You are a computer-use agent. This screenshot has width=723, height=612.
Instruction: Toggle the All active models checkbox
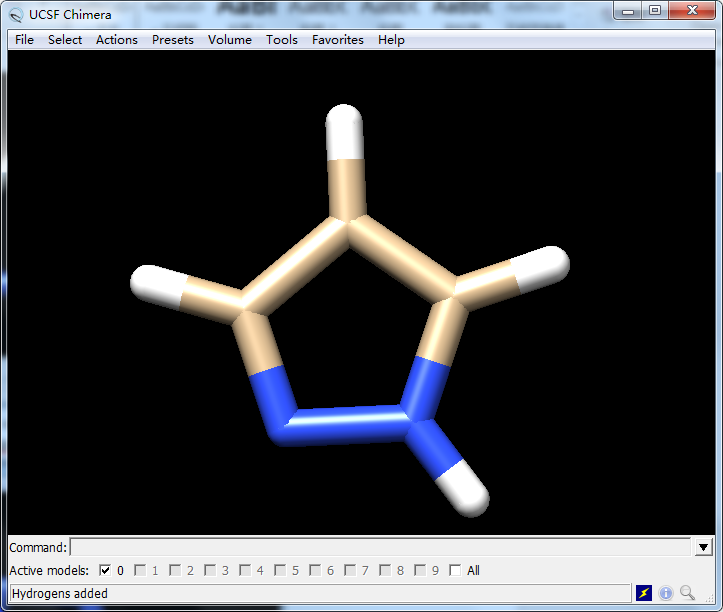(x=455, y=570)
